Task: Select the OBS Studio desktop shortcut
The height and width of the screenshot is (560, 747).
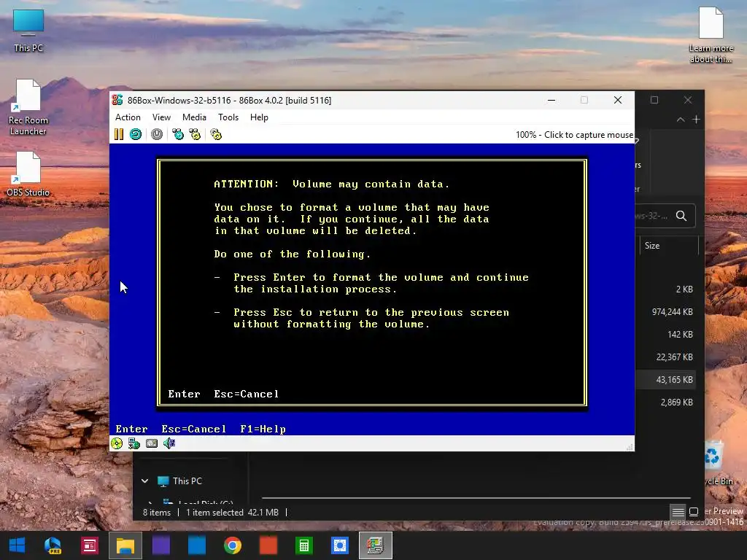Action: click(x=28, y=174)
